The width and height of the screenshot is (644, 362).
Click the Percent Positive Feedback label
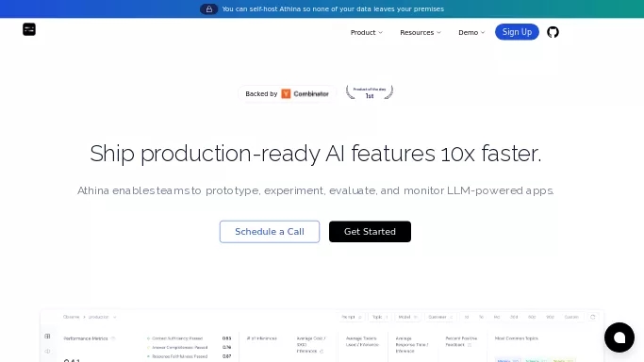tap(461, 341)
